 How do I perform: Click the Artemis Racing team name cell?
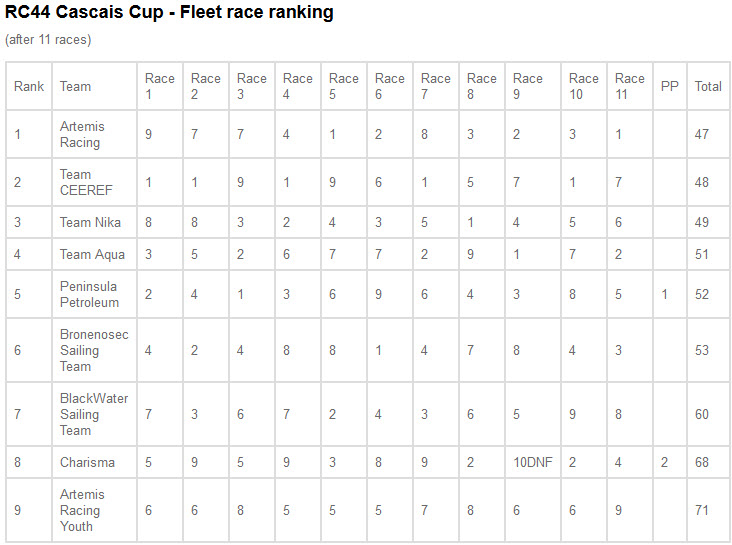point(94,134)
